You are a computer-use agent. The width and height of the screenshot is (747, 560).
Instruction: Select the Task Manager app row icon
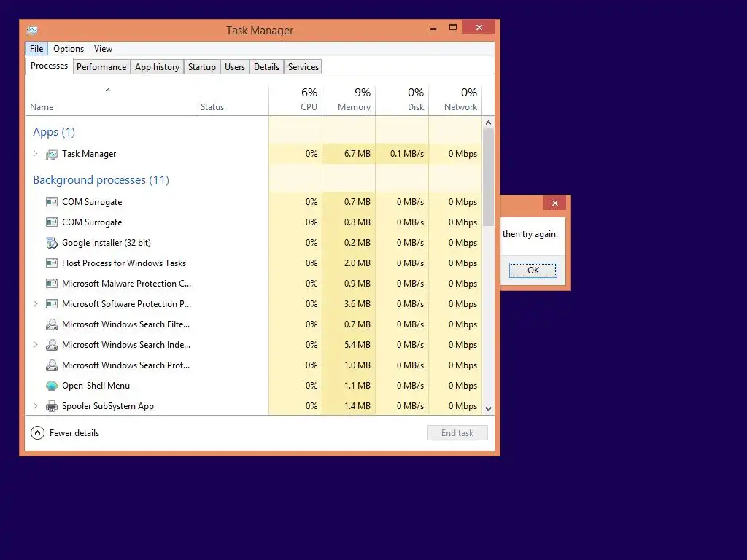point(52,155)
